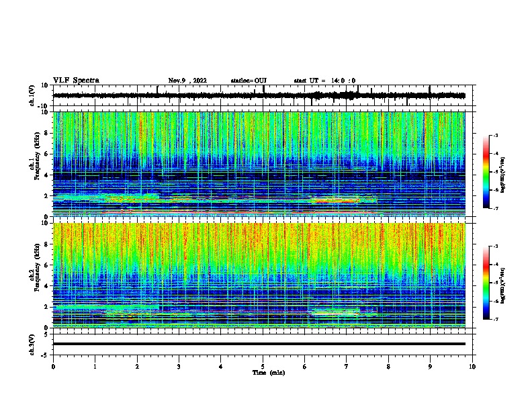Click the "8" kHz tick on ch.1 spectrogram
The width and height of the screenshot is (532, 411).
(x=46, y=133)
